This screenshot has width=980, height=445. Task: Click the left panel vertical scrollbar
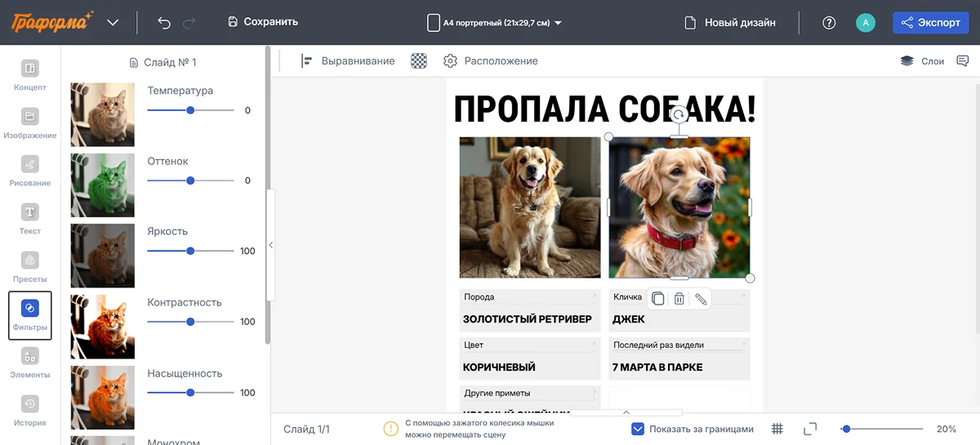(267, 196)
